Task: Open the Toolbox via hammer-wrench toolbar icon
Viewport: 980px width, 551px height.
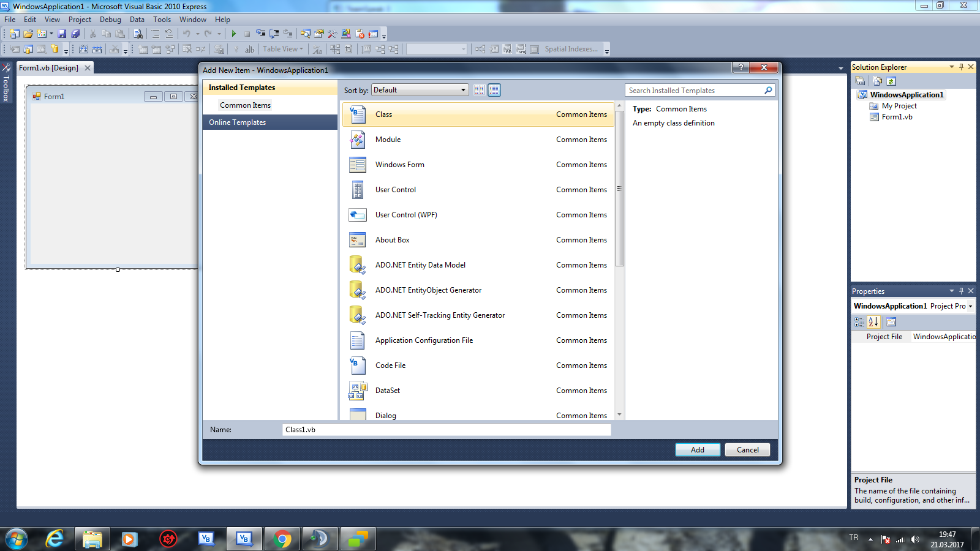Action: pyautogui.click(x=333, y=34)
